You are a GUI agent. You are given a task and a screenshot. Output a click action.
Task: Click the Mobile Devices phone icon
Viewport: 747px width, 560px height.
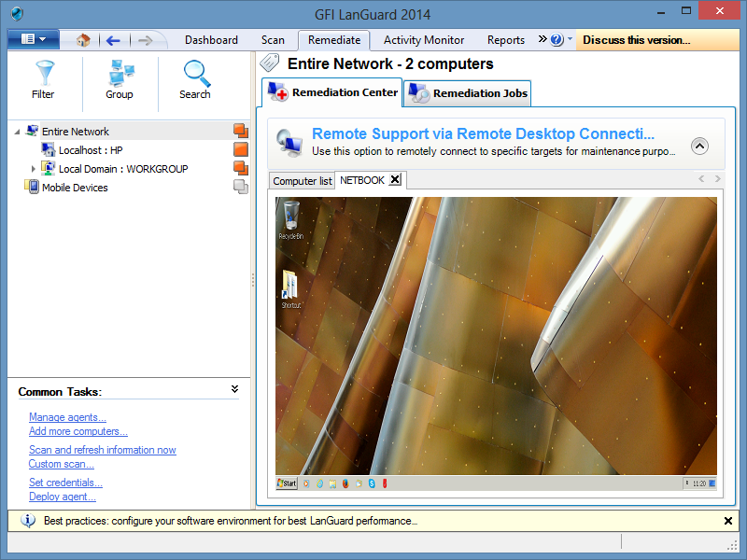32,187
